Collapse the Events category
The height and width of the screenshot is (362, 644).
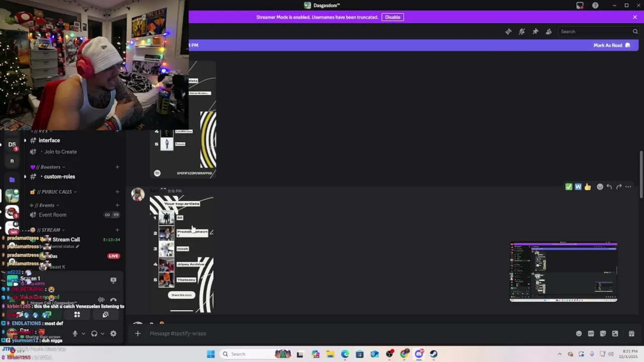pos(44,205)
